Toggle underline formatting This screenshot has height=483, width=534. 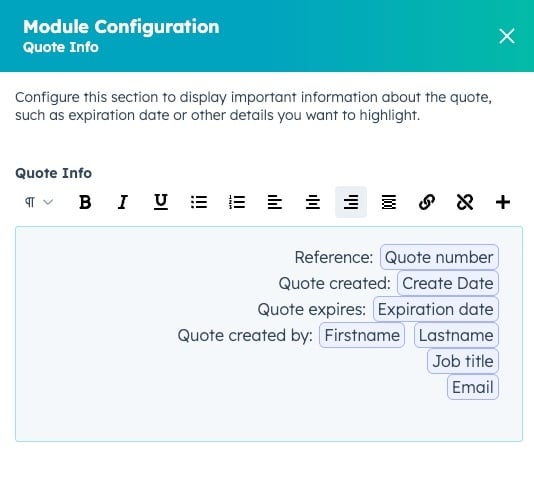point(161,202)
